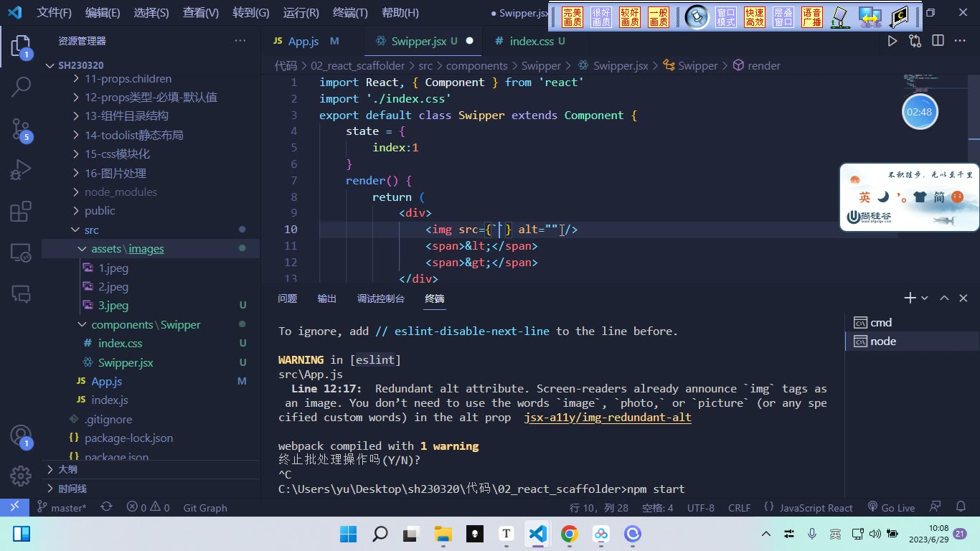Open the jsx-a11y/img-redundant-alt link

608,417
